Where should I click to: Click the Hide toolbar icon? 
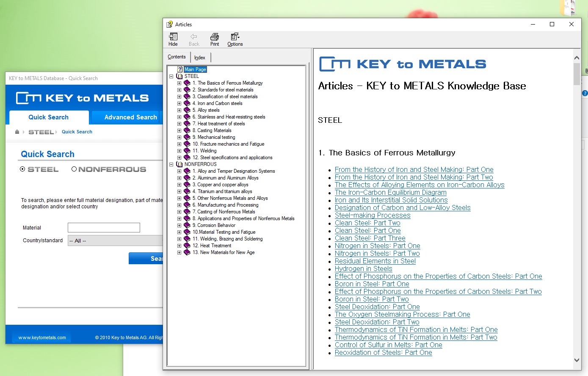173,37
